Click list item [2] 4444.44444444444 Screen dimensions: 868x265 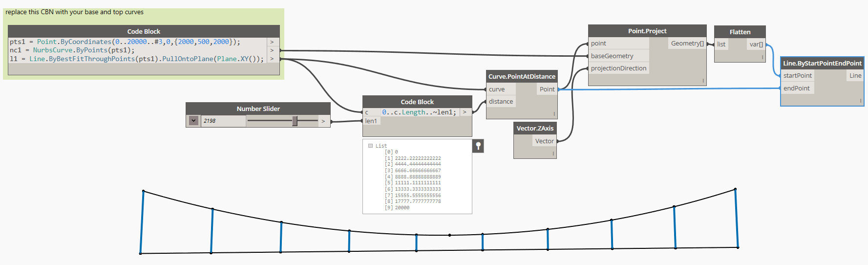point(413,164)
